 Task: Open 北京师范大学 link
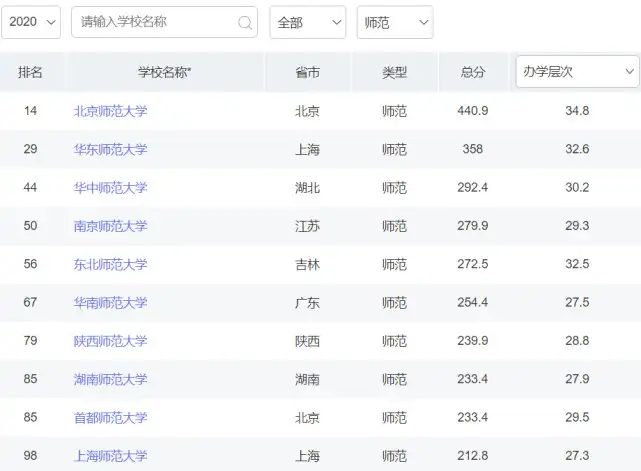(110, 111)
